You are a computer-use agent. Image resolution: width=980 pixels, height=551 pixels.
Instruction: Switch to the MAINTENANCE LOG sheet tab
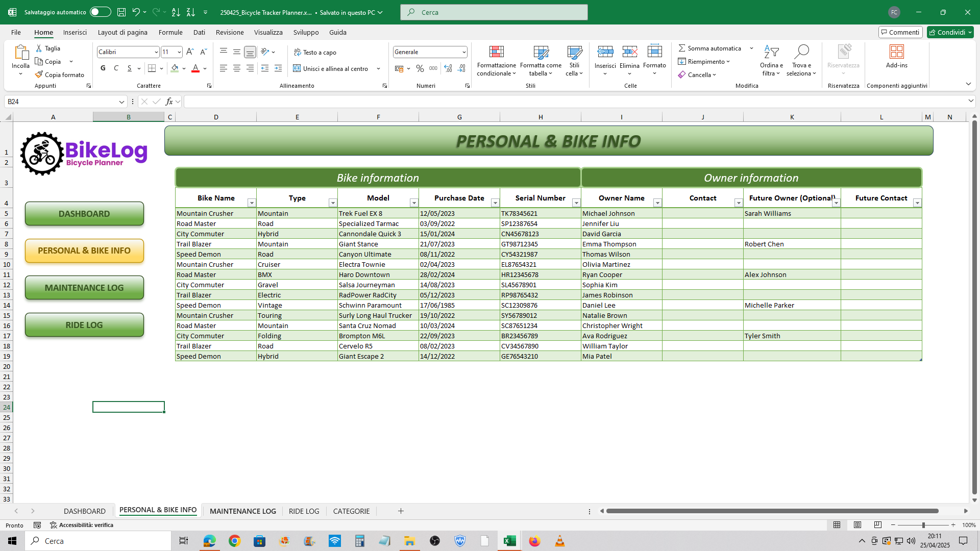(243, 511)
